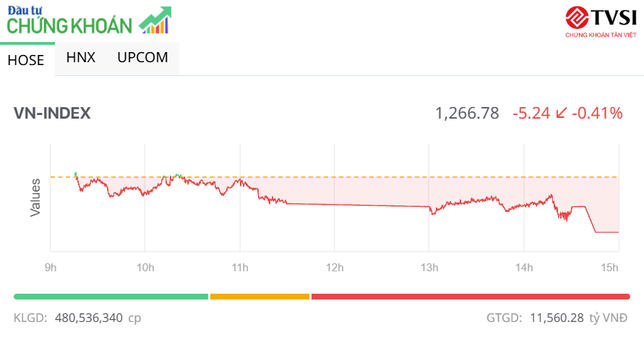Click the red segment of the breadth bar
Screen dimensions: 644x340
click(470, 296)
